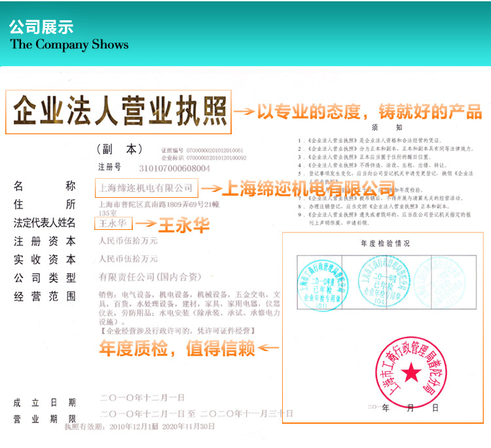The image size is (491, 448).
Task: Click the boxed company name 上海缔迩机电有限公司
Action: pos(145,188)
